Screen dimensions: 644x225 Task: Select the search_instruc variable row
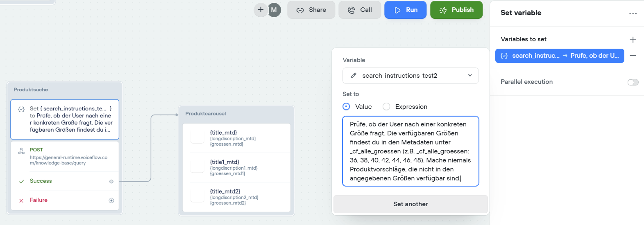coord(560,56)
